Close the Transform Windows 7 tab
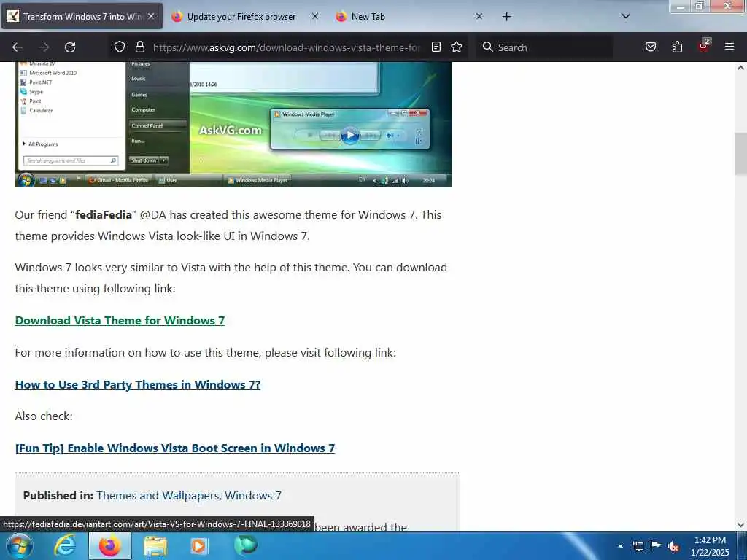 click(x=151, y=16)
